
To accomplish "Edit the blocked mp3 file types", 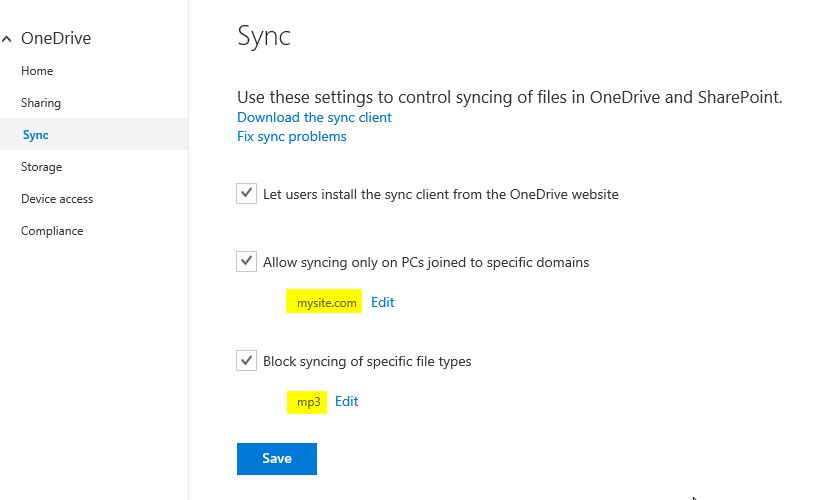I will (347, 401).
